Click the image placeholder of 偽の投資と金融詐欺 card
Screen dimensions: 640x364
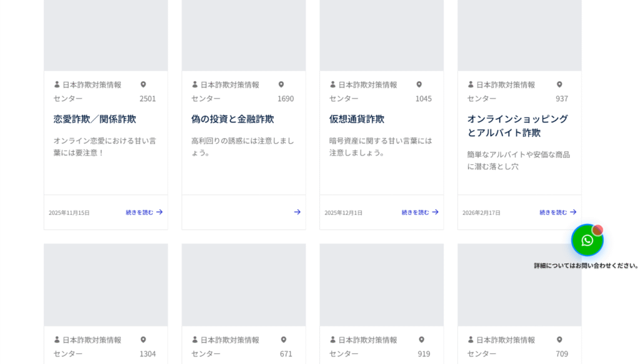[244, 36]
